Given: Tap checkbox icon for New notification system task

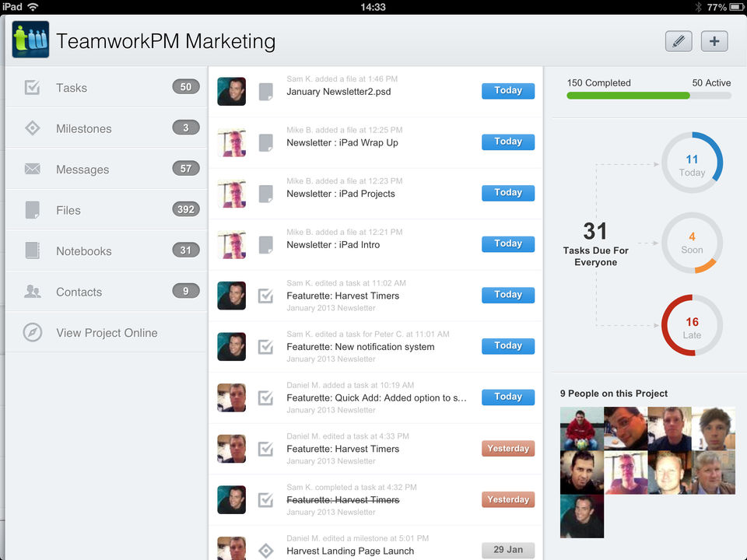Looking at the screenshot, I should pyautogui.click(x=266, y=346).
